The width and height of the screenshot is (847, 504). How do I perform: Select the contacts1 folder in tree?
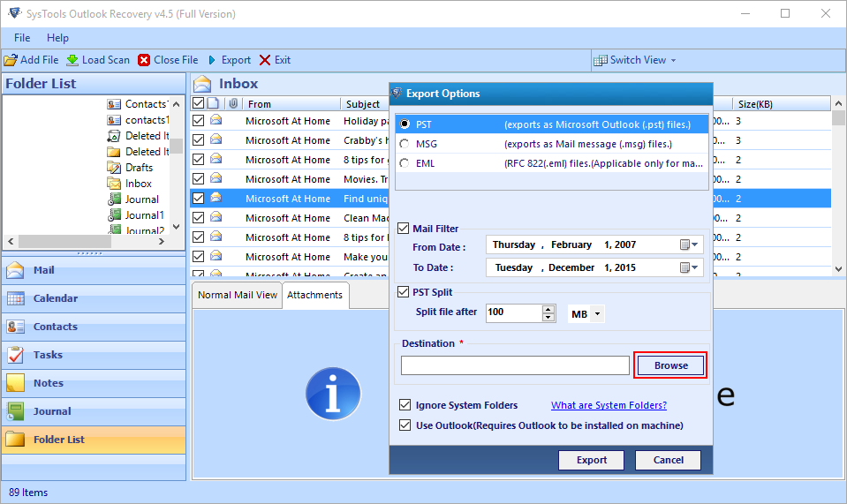pyautogui.click(x=147, y=120)
